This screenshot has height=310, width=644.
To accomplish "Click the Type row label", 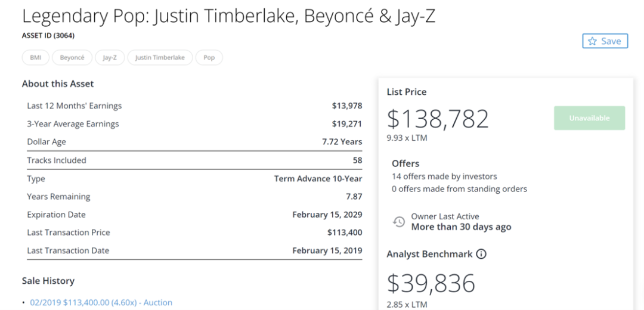I will (x=36, y=179).
